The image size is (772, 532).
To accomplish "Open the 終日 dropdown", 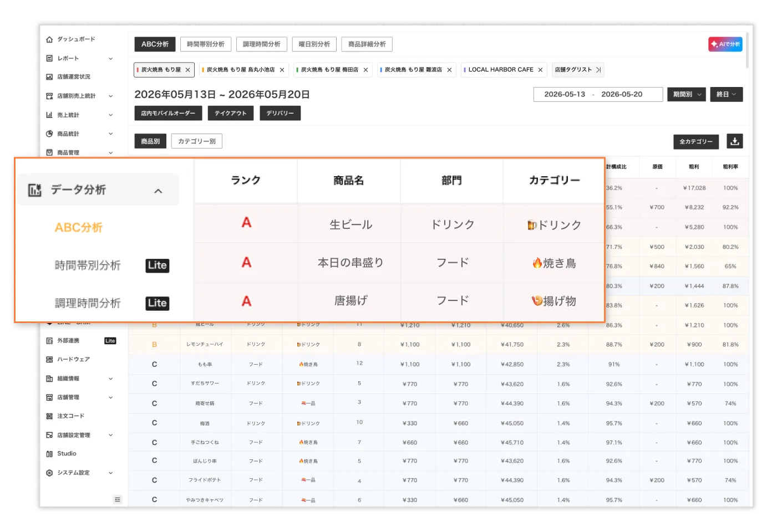I will click(727, 94).
